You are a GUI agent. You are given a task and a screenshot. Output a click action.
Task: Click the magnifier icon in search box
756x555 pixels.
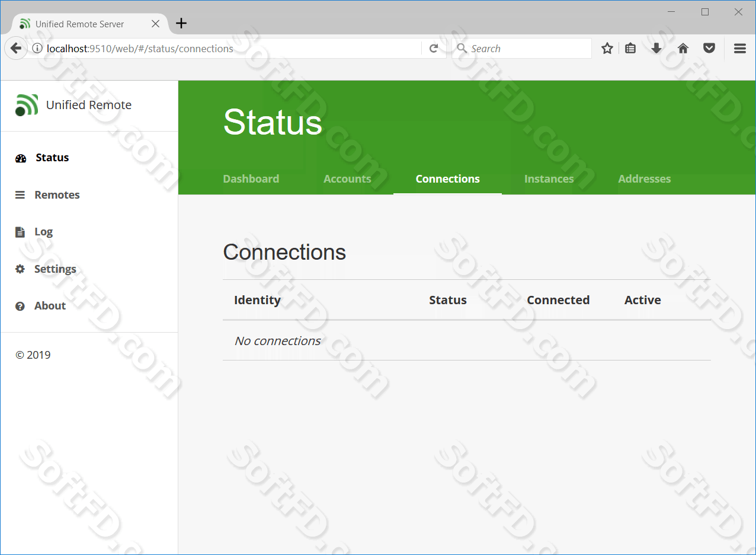tap(462, 49)
